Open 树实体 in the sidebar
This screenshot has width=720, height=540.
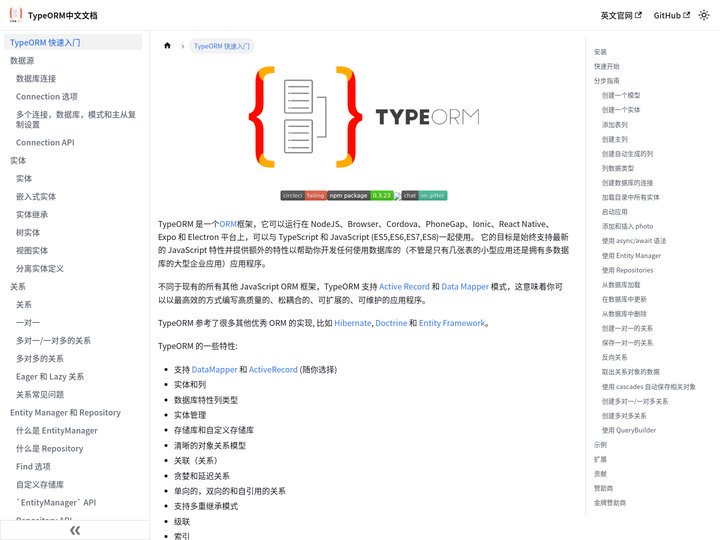[28, 232]
